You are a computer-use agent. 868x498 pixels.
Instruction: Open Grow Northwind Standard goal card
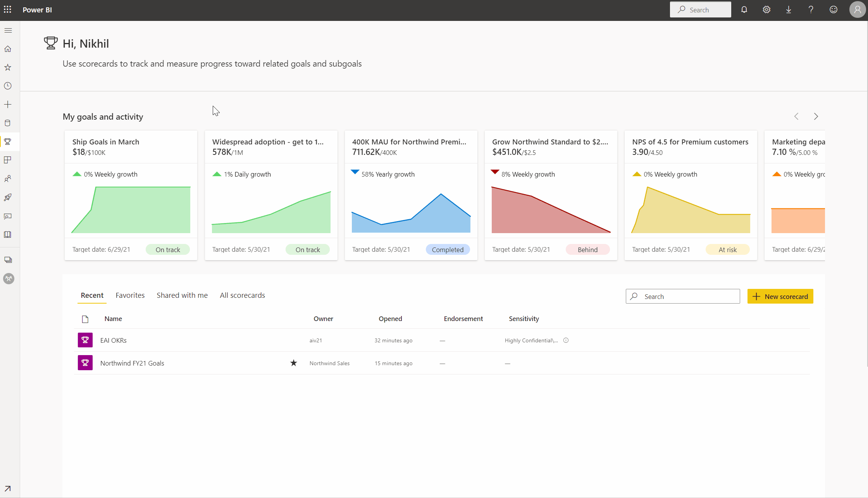click(x=551, y=195)
